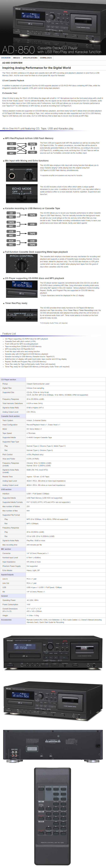This screenshot has height=868, width=106.
Task: Click the 'Feature List' section title
Action: (9, 334)
